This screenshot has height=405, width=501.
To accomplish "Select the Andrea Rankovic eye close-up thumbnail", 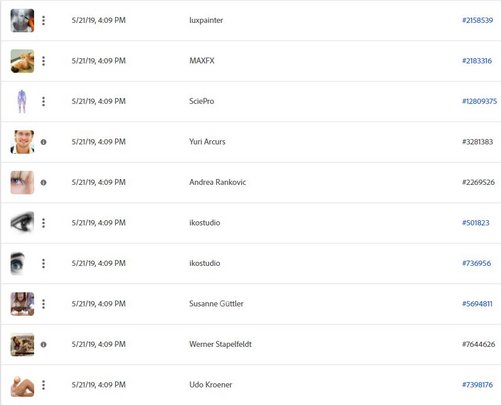I will click(22, 182).
